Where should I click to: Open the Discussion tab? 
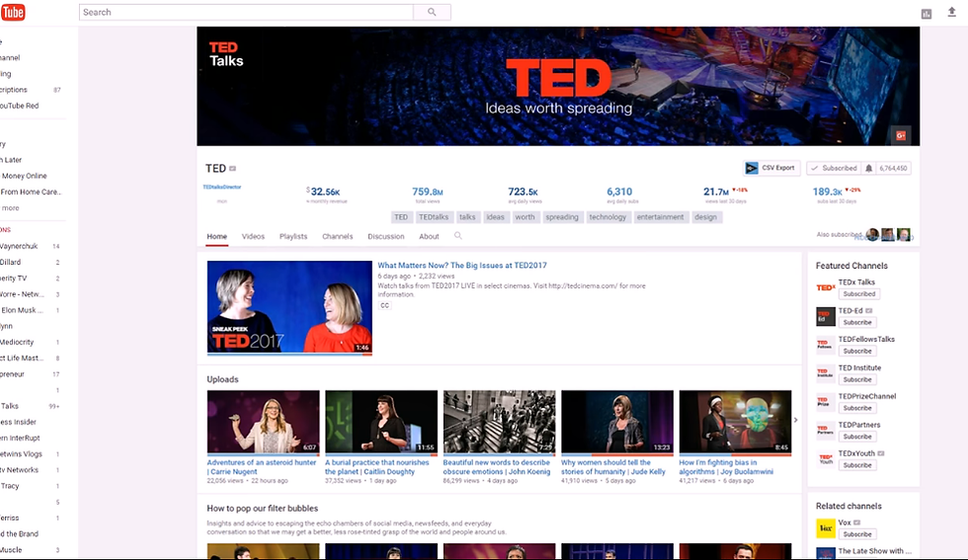[386, 236]
